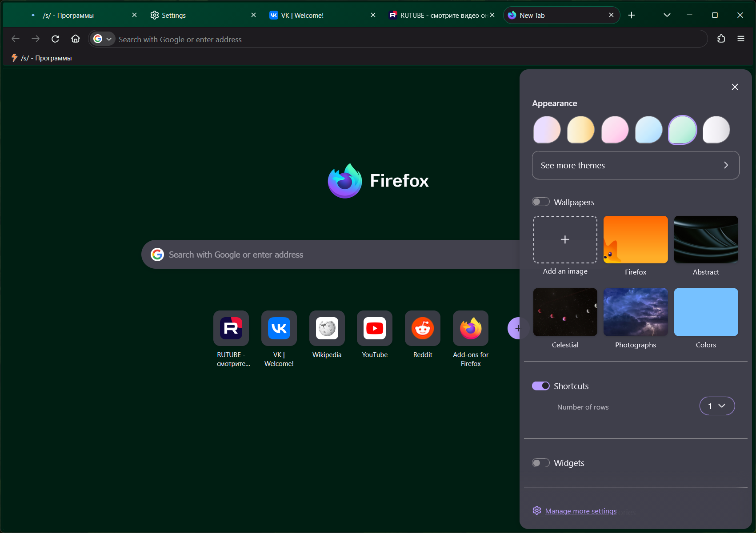Open a new tab with plus button
Image resolution: width=756 pixels, height=533 pixels.
[632, 15]
